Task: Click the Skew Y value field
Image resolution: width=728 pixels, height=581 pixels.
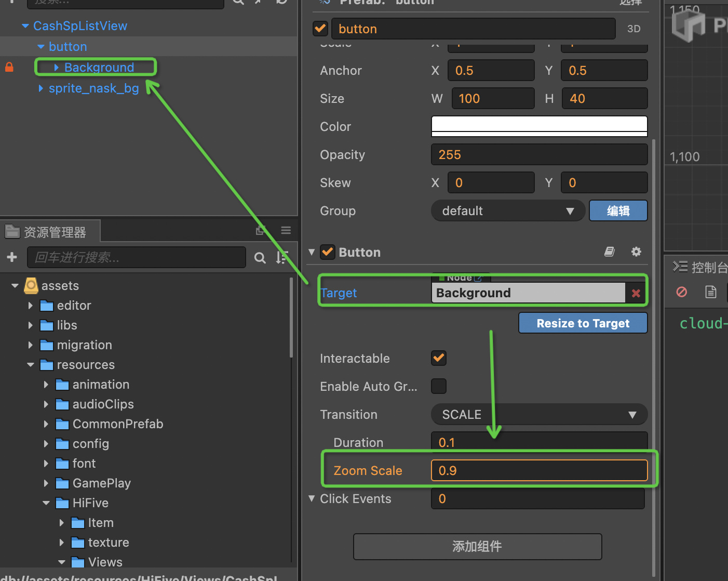Action: pyautogui.click(x=604, y=183)
